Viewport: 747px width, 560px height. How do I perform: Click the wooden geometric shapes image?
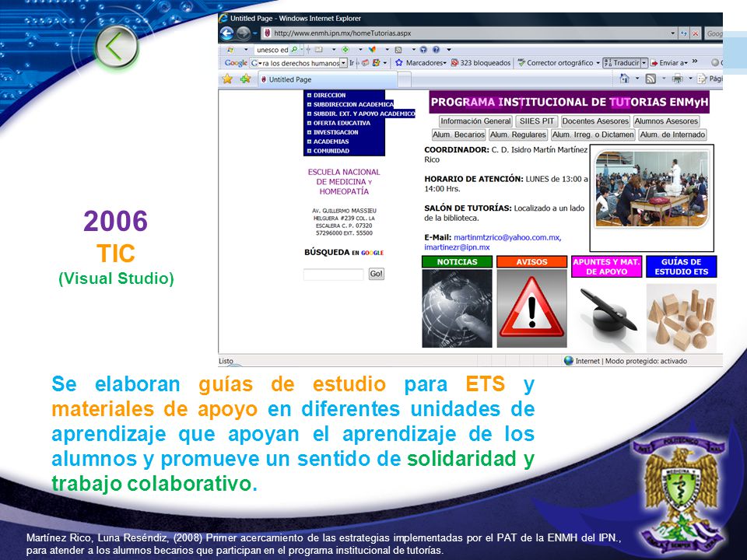[x=682, y=318]
